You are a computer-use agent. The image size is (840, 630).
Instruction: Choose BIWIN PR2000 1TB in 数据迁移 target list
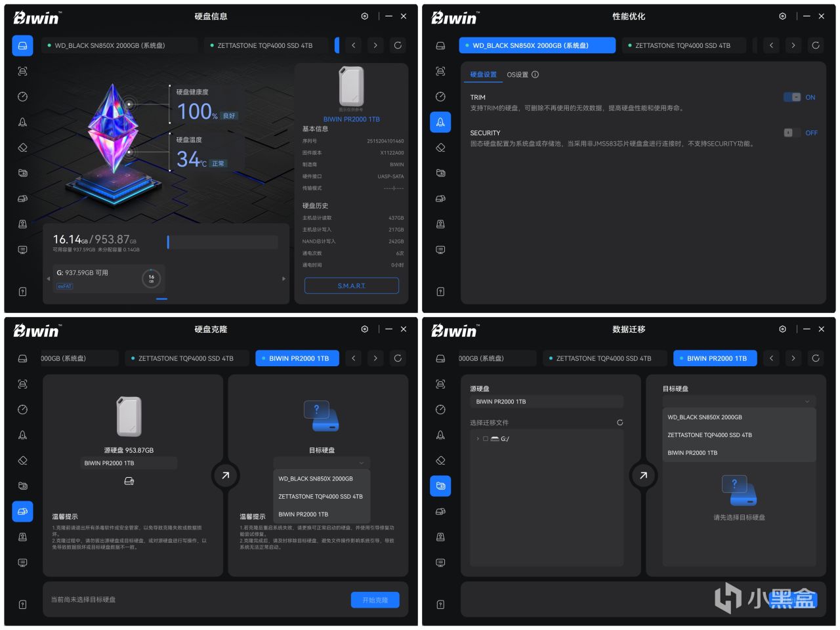[x=740, y=453]
